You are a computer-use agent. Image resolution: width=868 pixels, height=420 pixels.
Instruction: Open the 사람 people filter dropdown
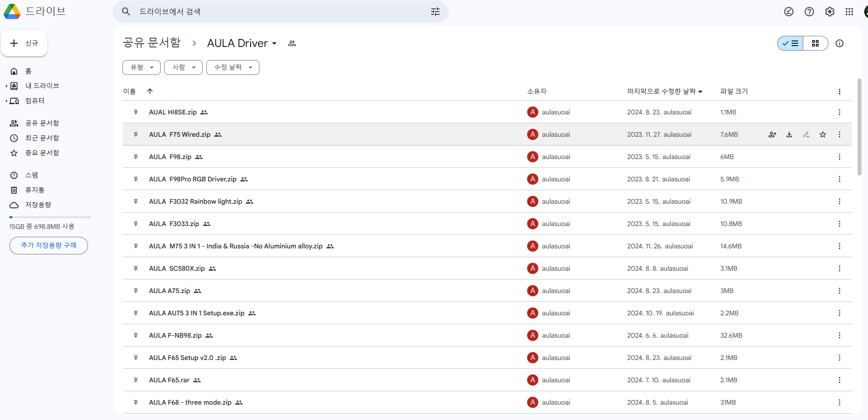[x=183, y=67]
